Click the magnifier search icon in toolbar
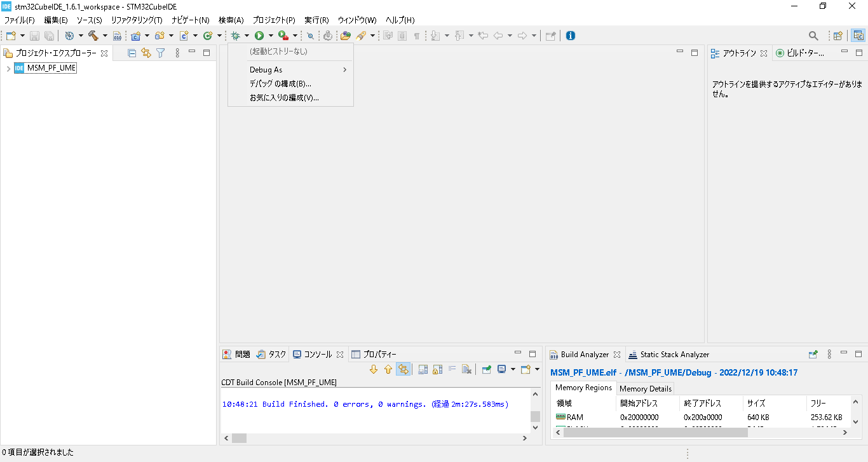Screen dimensions: 868x462 pos(813,36)
